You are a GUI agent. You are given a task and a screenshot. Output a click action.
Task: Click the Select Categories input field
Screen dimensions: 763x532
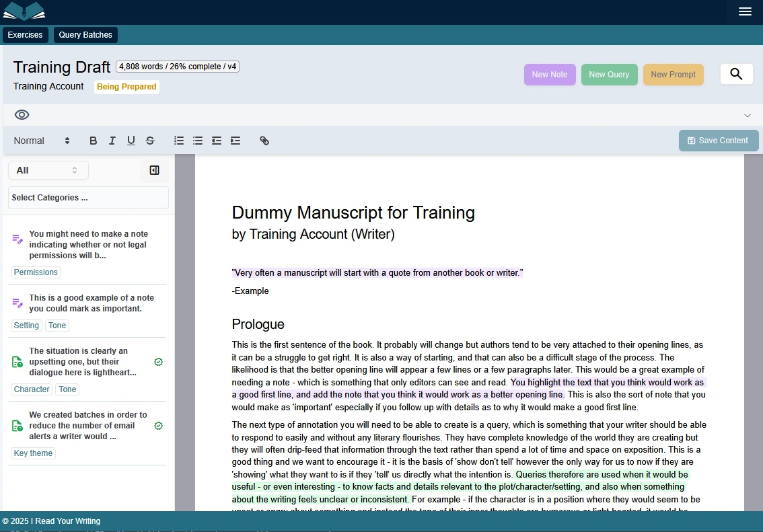[87, 197]
